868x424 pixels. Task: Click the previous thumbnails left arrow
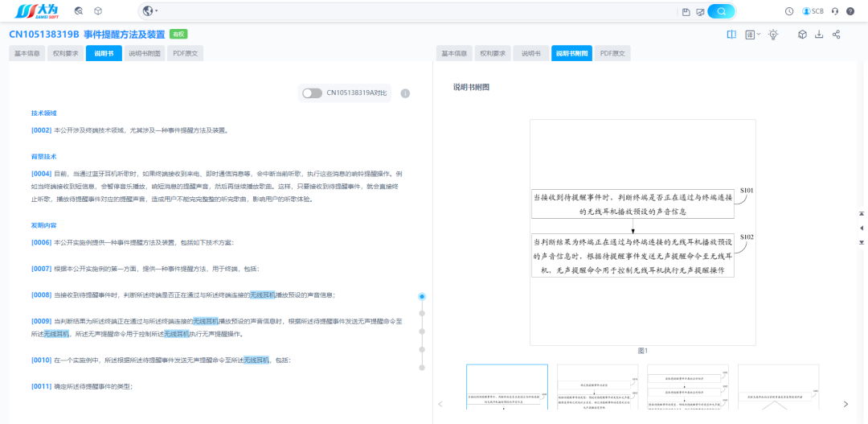tap(440, 404)
